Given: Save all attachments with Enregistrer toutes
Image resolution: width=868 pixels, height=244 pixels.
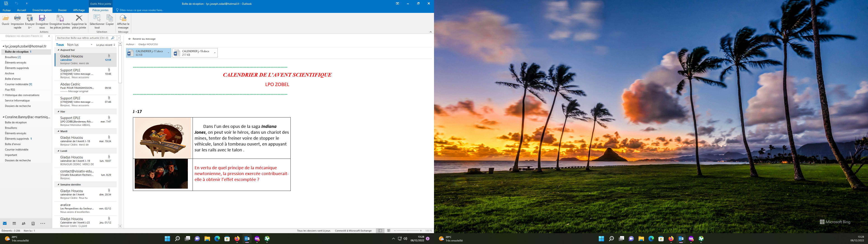Looking at the screenshot, I should tap(60, 19).
